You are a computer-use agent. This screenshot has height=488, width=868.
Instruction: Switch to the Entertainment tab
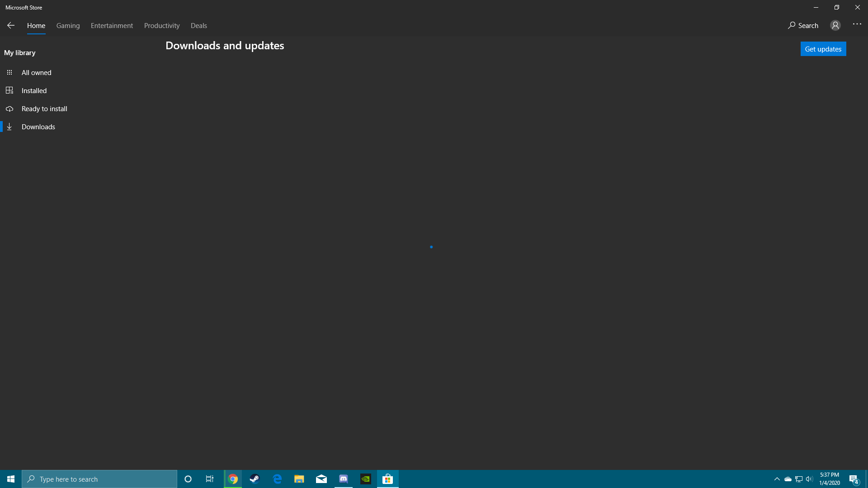[x=112, y=25]
